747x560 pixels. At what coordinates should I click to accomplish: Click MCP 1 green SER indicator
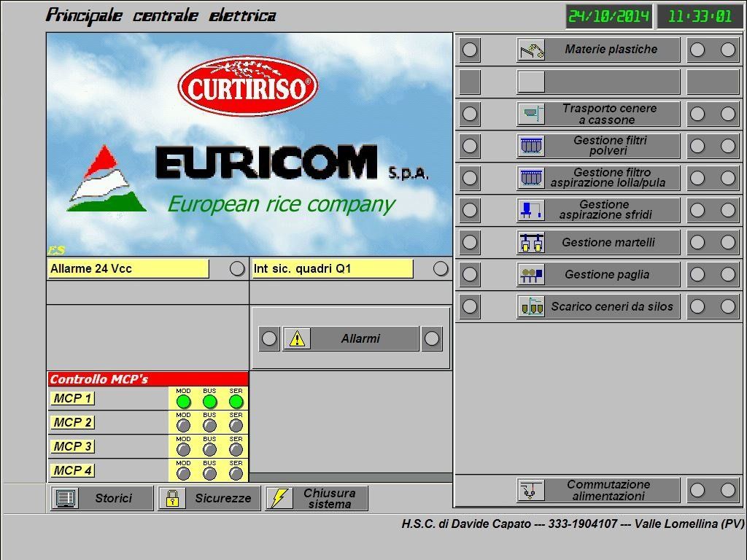pyautogui.click(x=236, y=402)
